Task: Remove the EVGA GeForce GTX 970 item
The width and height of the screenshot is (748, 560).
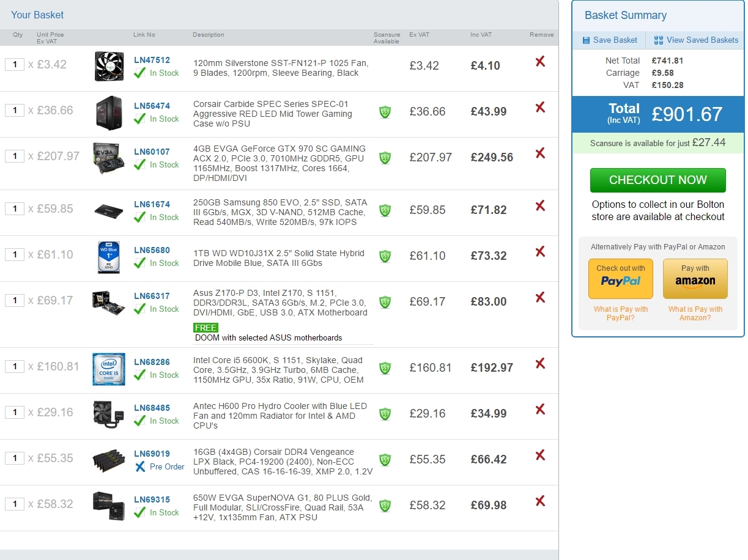Action: (x=540, y=153)
